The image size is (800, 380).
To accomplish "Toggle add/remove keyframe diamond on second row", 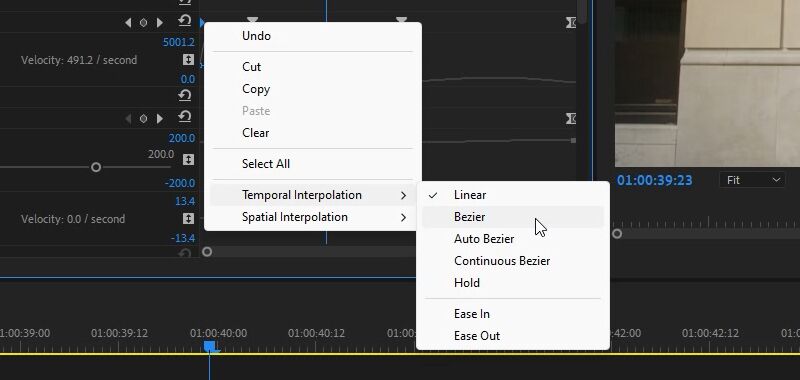I will tap(144, 118).
